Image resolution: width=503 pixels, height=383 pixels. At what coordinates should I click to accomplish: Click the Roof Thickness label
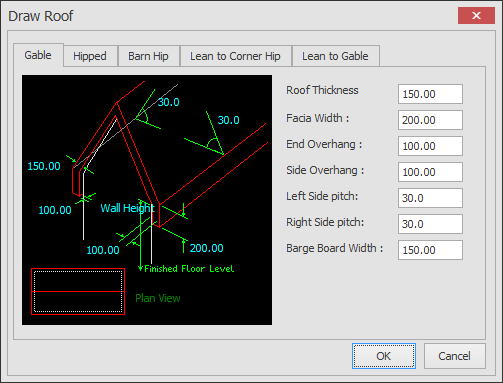[322, 90]
